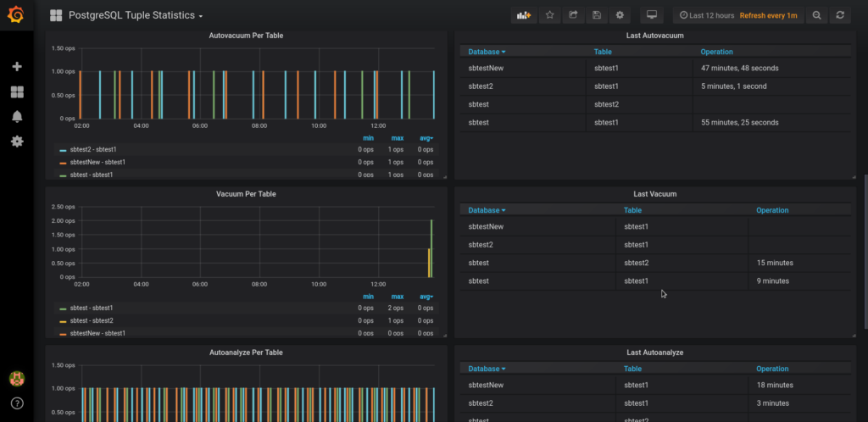
Task: Open the Dashboards grid icon in sidebar
Action: (16, 92)
